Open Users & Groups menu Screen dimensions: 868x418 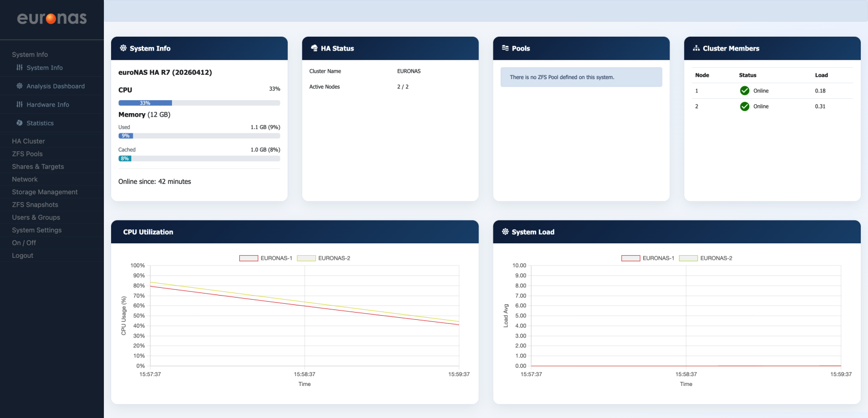(x=36, y=218)
